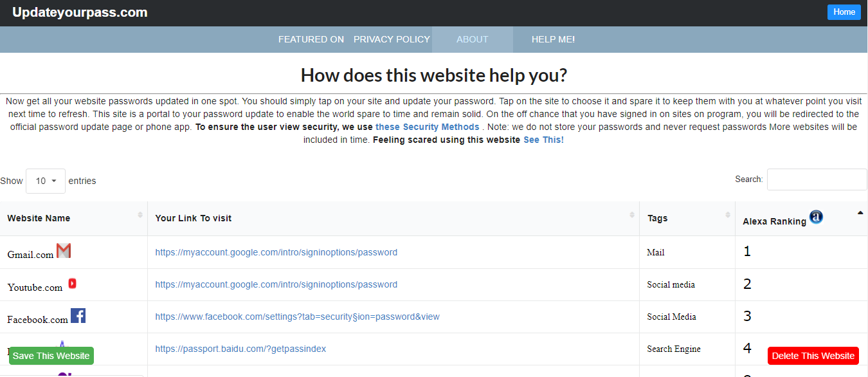Click inside the Search field
The image size is (868, 377).
817,179
